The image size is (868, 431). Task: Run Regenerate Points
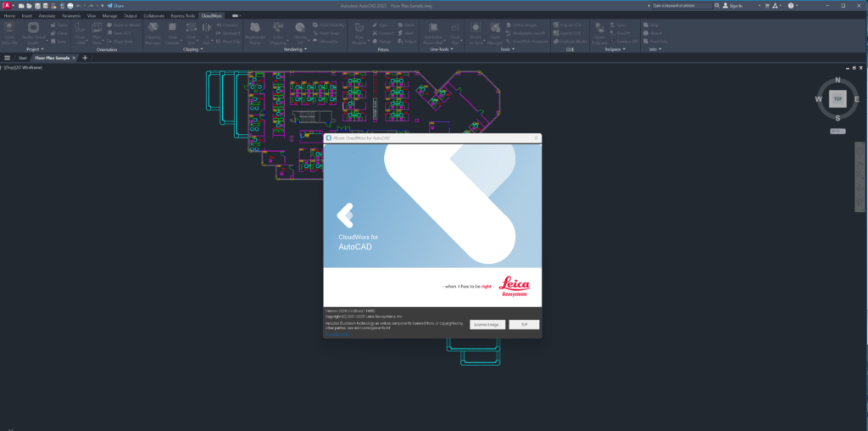click(x=255, y=33)
